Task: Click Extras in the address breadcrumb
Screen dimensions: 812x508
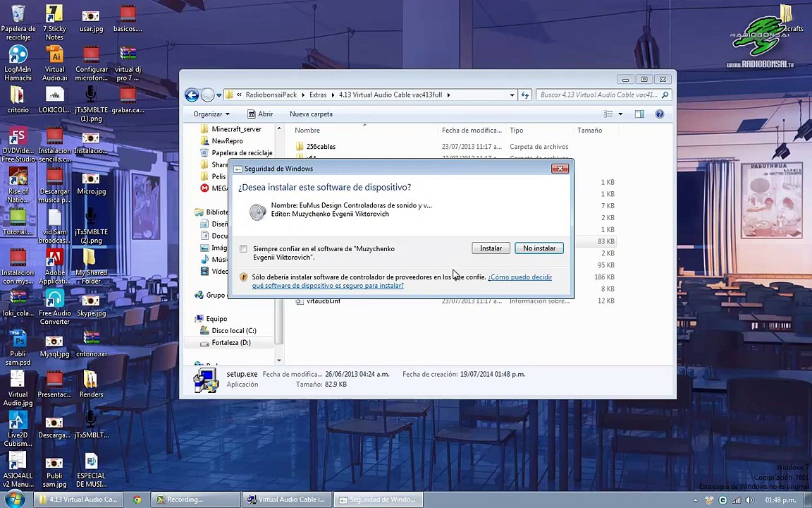Action: (x=318, y=95)
